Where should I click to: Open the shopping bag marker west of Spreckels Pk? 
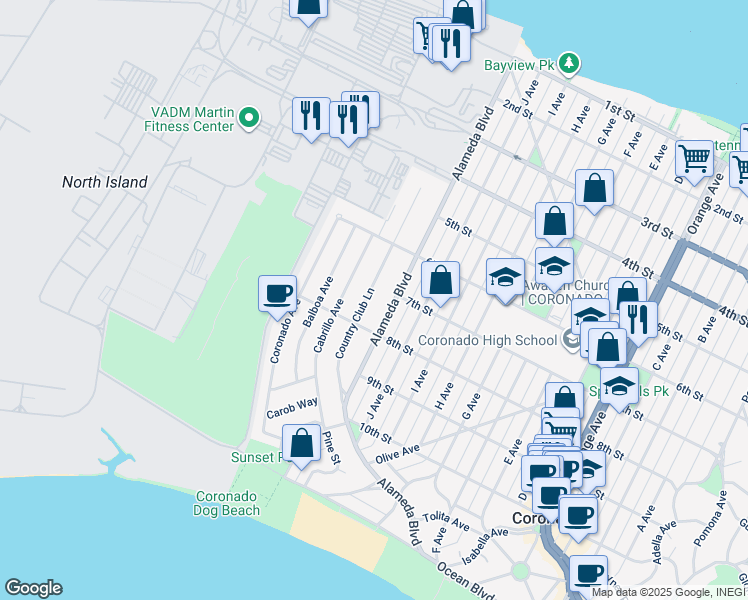pos(565,398)
